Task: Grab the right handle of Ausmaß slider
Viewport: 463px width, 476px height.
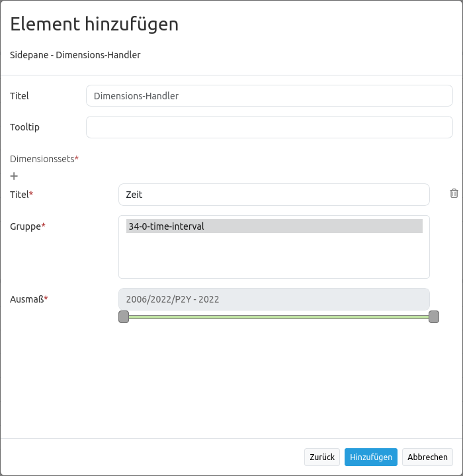Action: (x=434, y=317)
